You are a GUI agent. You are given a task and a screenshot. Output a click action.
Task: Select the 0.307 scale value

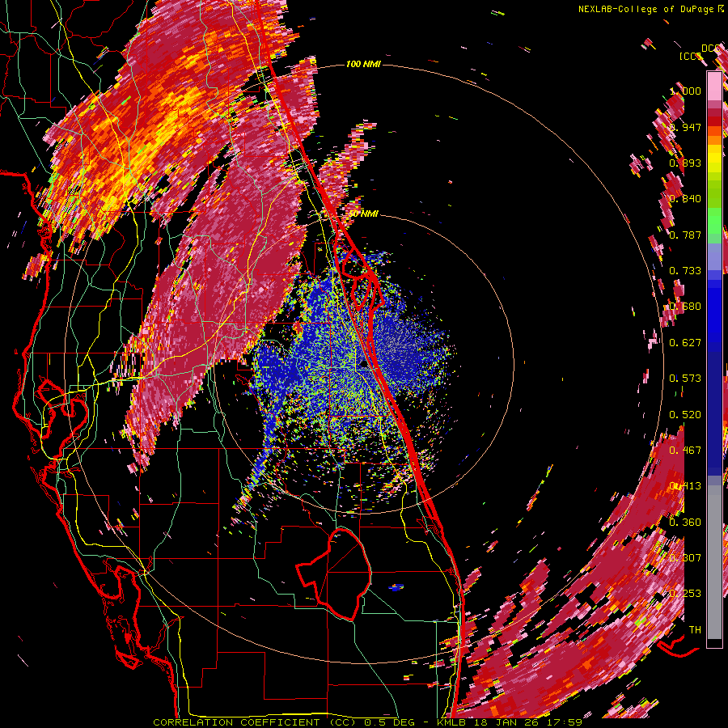[x=685, y=558]
